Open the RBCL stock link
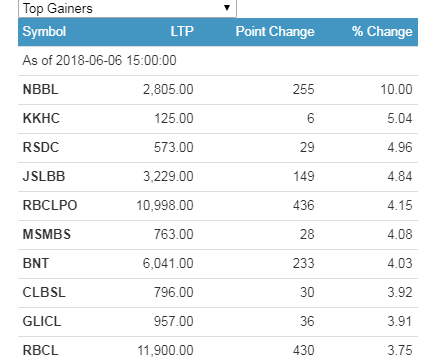This screenshot has height=363, width=432. click(x=40, y=350)
